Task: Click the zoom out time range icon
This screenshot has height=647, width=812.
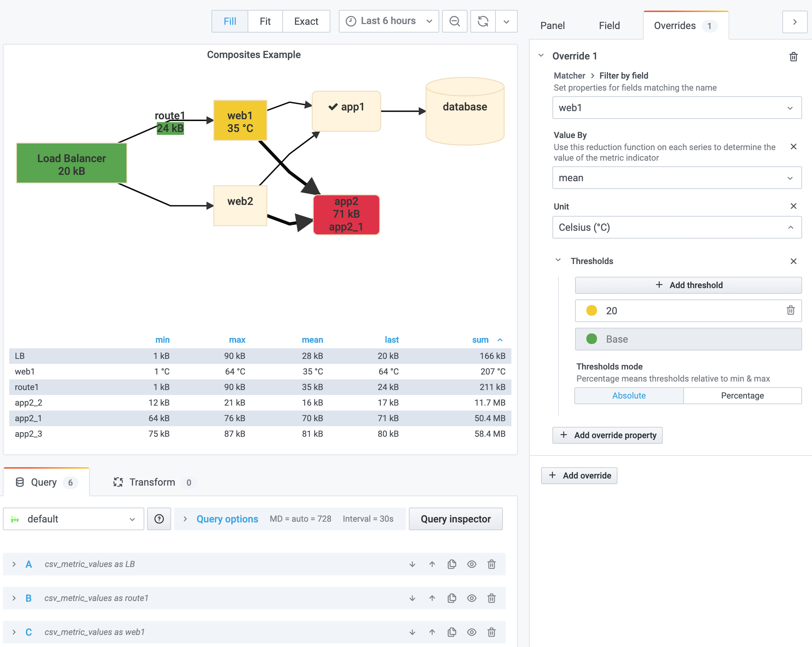Action: pyautogui.click(x=454, y=22)
